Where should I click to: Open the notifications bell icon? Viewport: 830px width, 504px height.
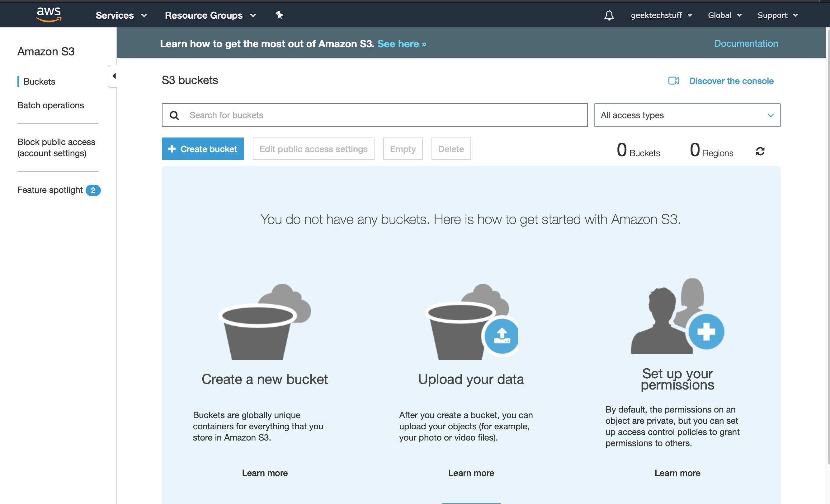(609, 15)
